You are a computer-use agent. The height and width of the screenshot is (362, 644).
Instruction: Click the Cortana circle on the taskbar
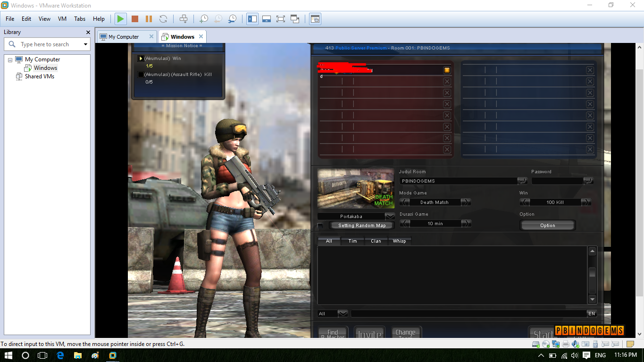click(x=25, y=355)
